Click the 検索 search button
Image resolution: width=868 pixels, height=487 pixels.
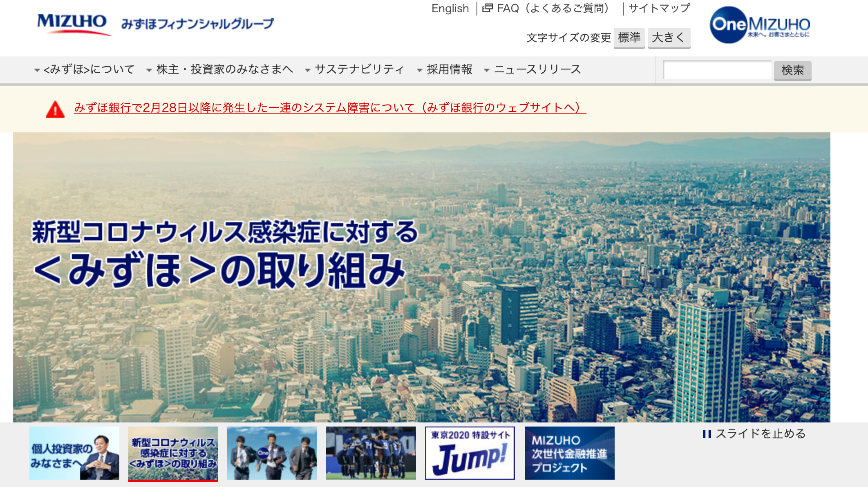pyautogui.click(x=792, y=70)
